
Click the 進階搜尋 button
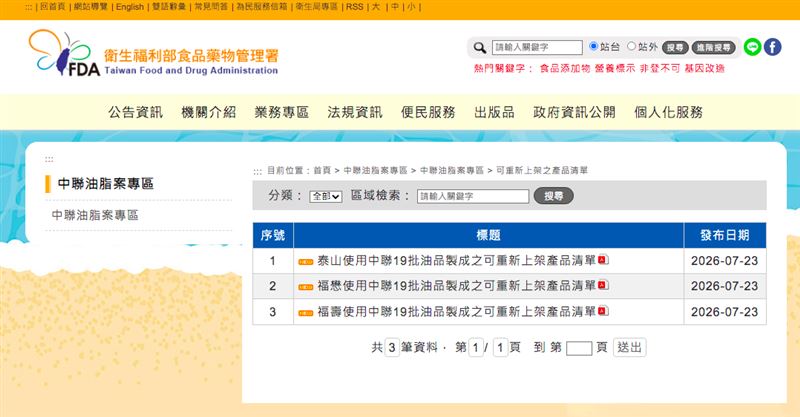click(713, 47)
